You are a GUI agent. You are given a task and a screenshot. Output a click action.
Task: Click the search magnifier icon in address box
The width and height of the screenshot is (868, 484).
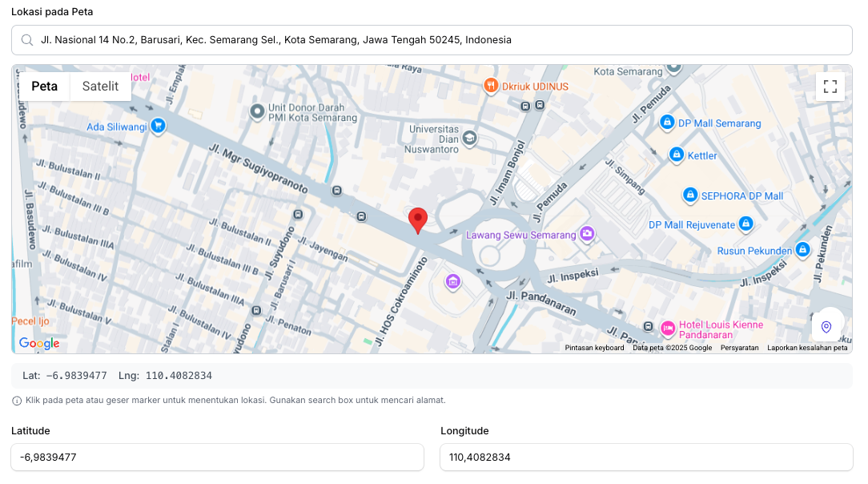tap(27, 40)
